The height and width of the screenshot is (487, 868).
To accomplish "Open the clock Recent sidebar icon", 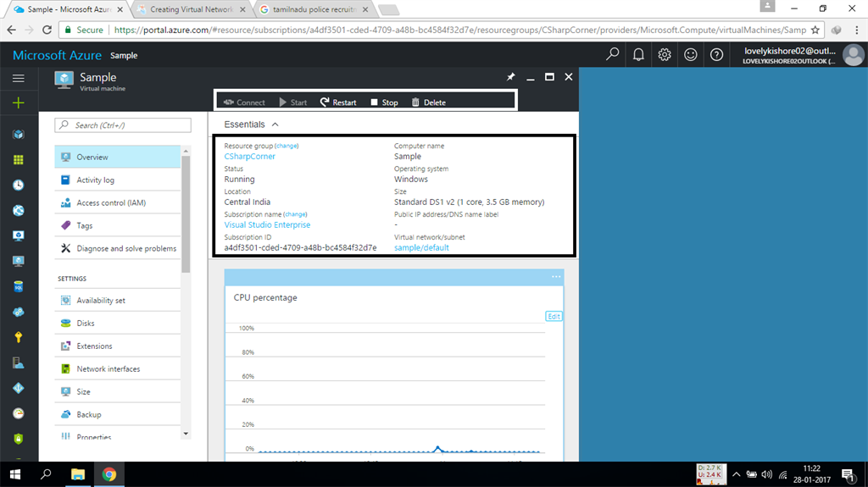I will pos(19,185).
